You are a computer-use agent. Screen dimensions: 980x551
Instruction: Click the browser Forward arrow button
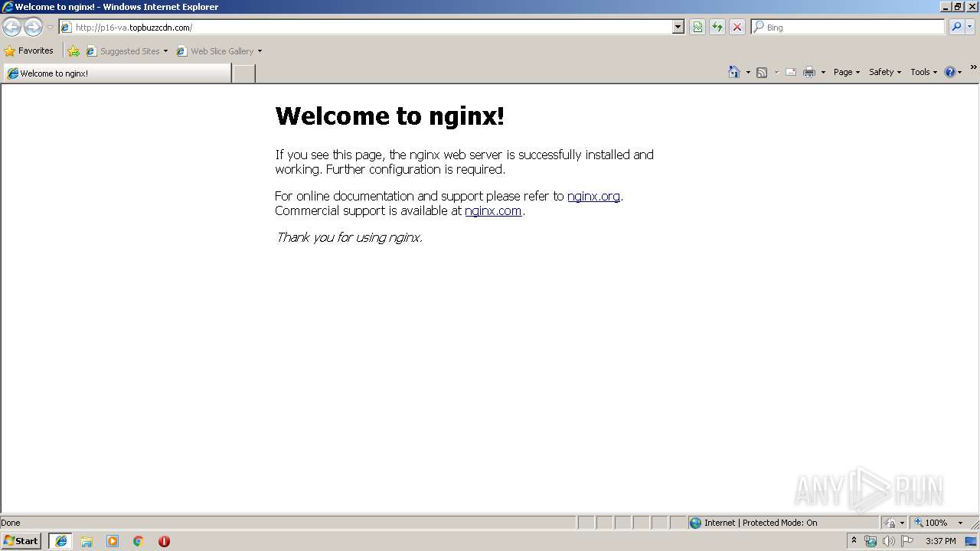click(x=33, y=28)
